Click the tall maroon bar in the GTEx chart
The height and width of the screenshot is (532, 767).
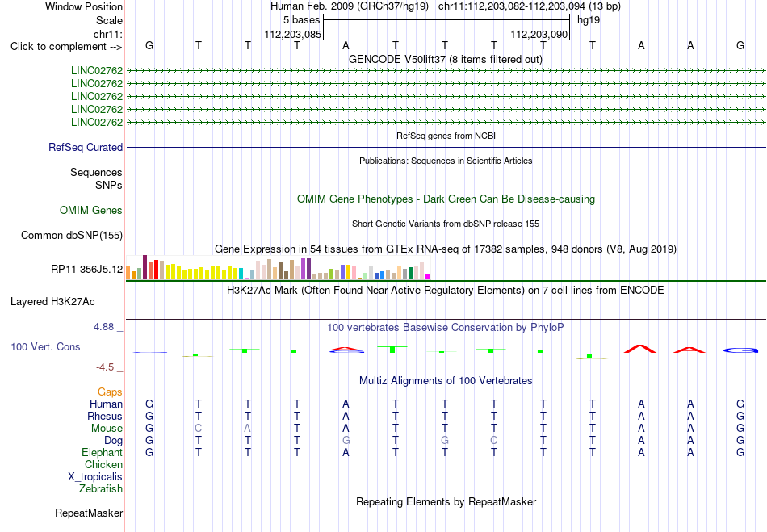(x=145, y=267)
